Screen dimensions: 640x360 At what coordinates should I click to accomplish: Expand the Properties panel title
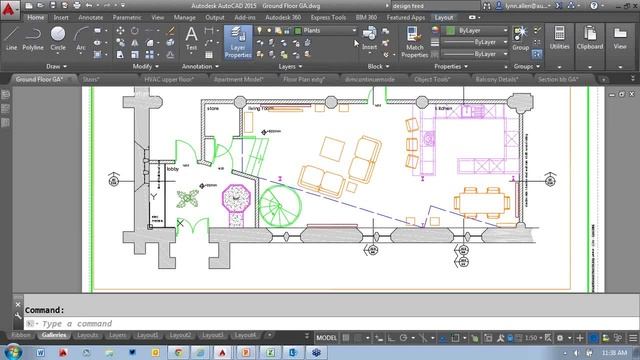point(451,67)
